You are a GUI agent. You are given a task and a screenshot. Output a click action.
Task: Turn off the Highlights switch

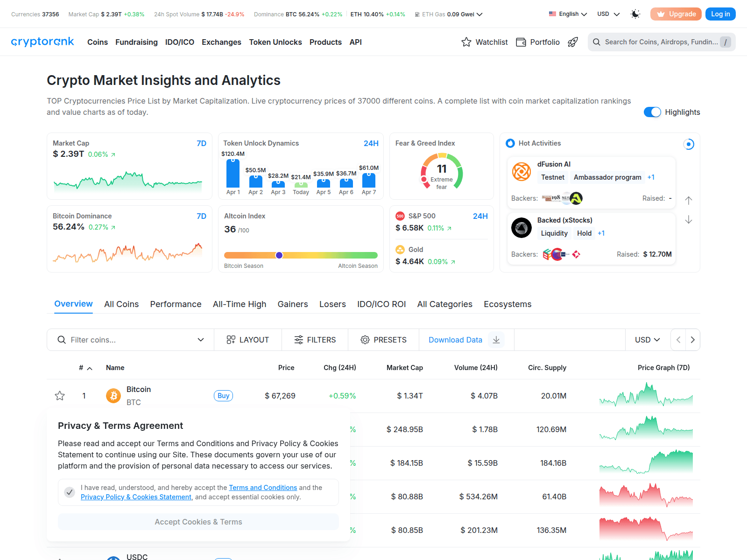coord(652,112)
